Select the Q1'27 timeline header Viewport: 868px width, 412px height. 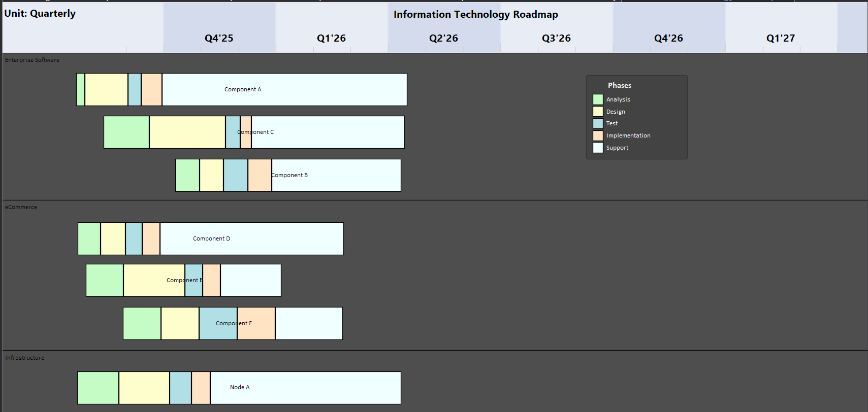click(781, 39)
